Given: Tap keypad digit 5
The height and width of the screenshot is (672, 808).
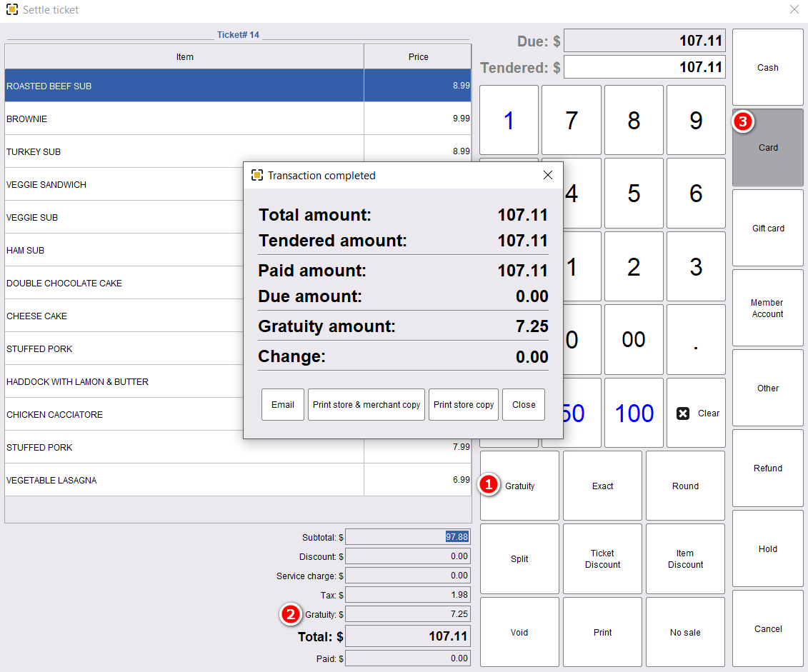Looking at the screenshot, I should (633, 193).
